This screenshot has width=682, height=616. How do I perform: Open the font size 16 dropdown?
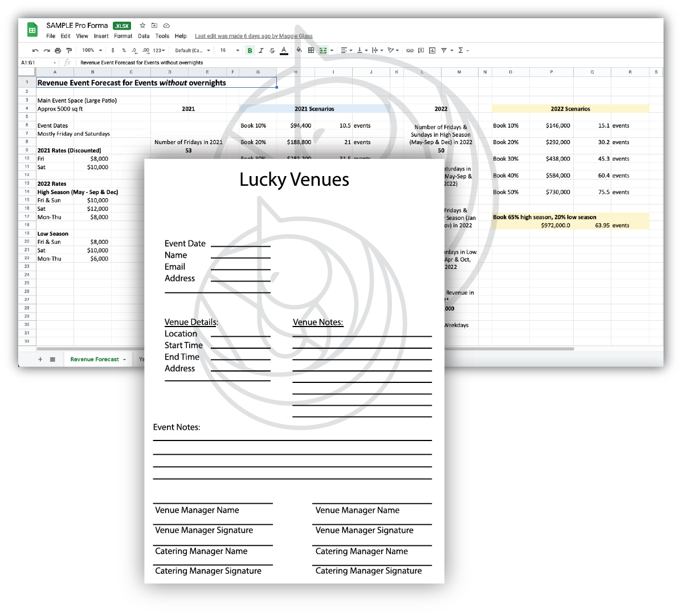click(x=230, y=51)
